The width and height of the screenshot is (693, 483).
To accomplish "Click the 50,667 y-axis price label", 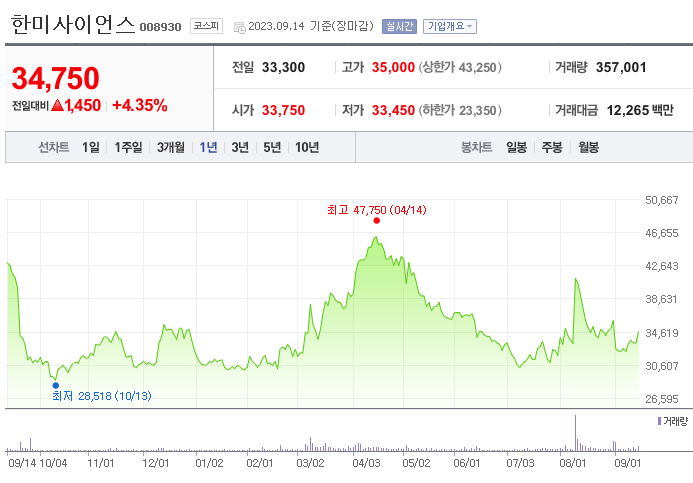I will pyautogui.click(x=662, y=200).
